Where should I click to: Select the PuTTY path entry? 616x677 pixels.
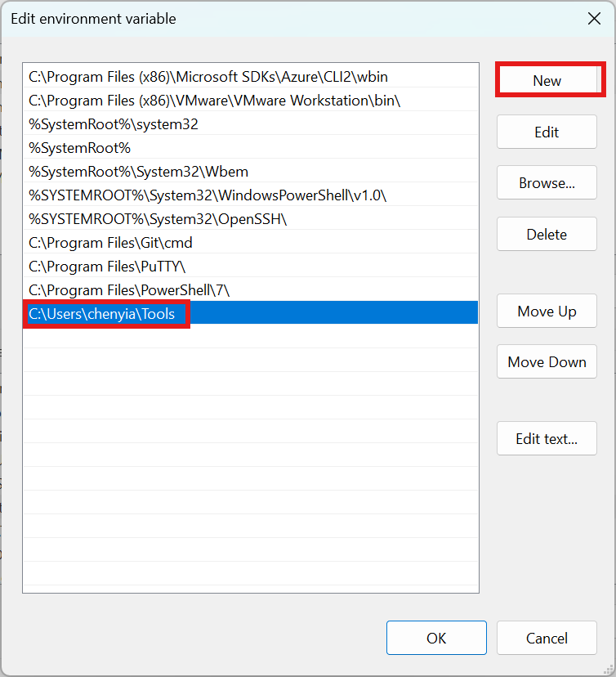(x=251, y=266)
